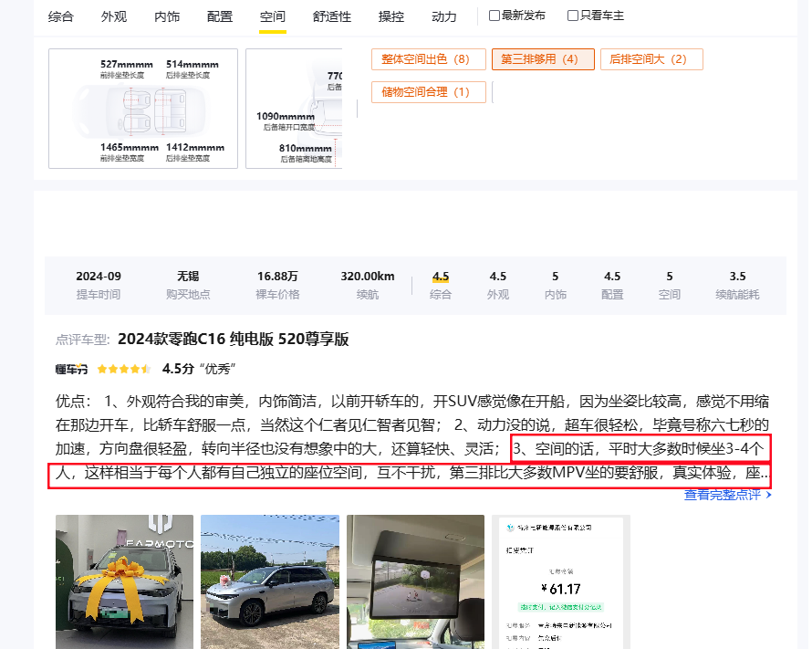Go to the 配置 tab

click(220, 16)
